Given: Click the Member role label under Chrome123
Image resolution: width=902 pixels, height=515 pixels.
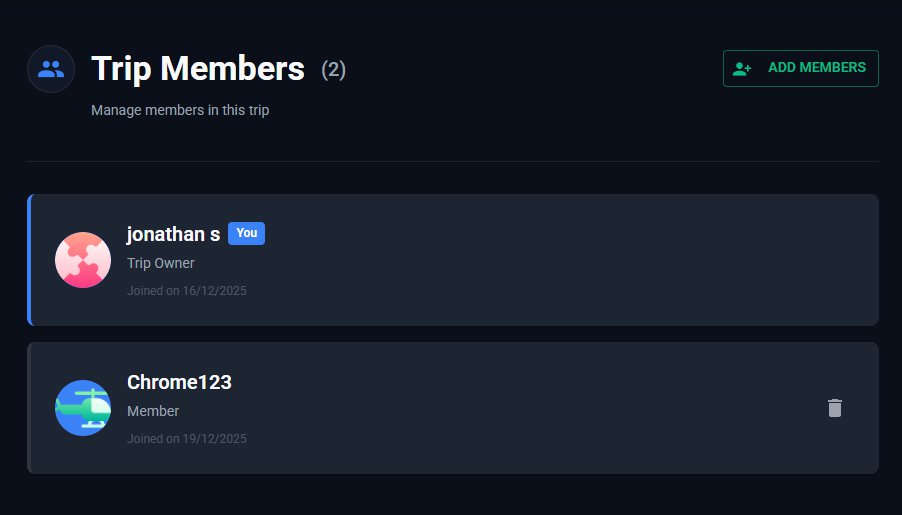Looking at the screenshot, I should (x=153, y=411).
